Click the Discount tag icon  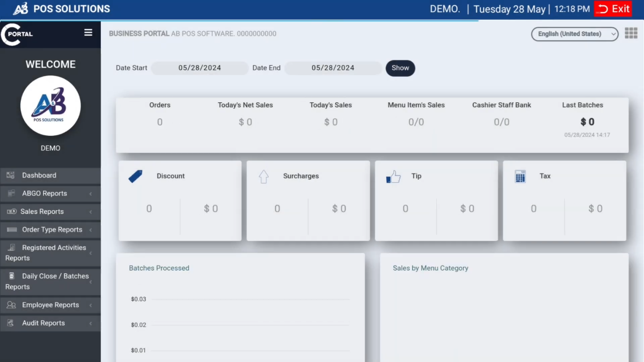[135, 176]
